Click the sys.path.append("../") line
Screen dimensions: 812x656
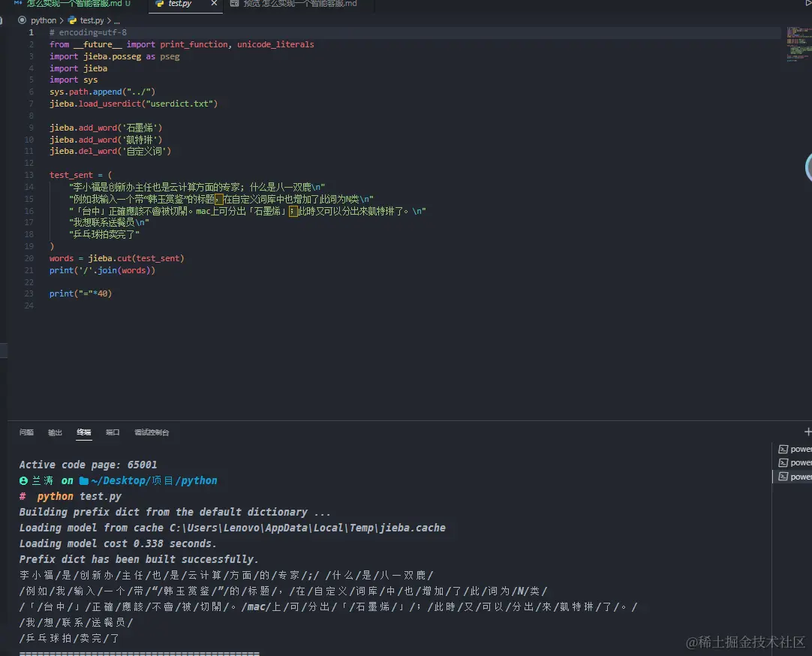point(102,92)
